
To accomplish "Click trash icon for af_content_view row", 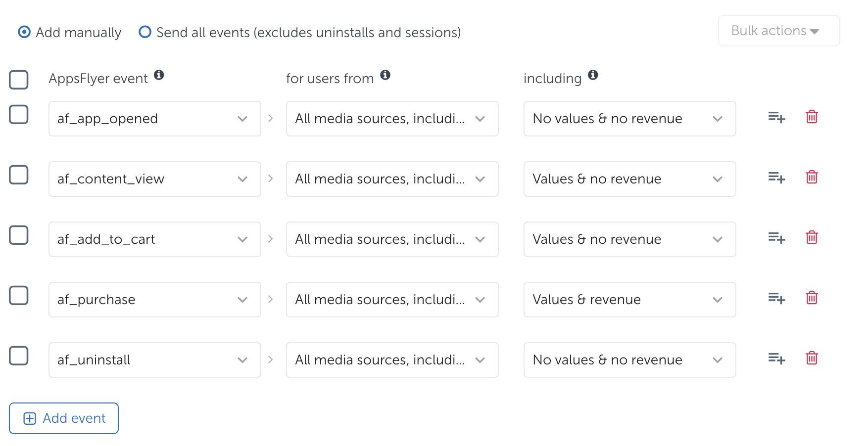I will [812, 178].
